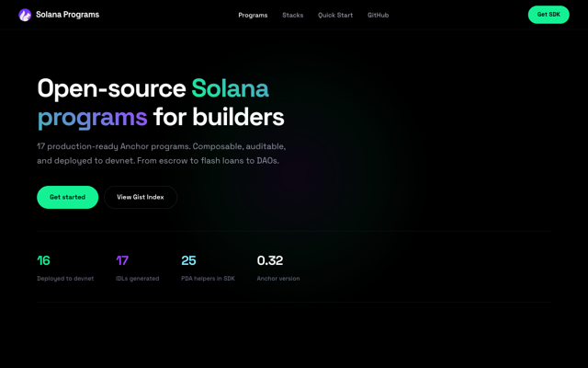This screenshot has height=368, width=588.
Task: Select the PDA helpers in SDK label
Action: click(209, 279)
